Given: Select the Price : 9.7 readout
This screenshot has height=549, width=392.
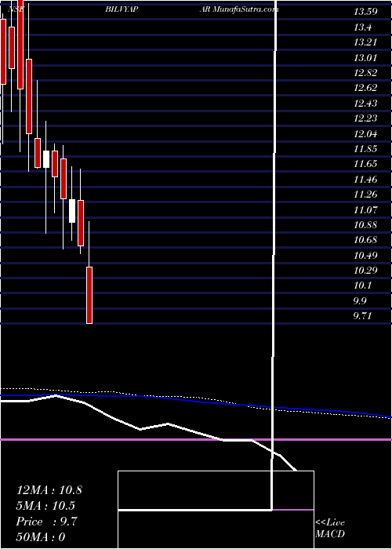Looking at the screenshot, I should (46, 522).
